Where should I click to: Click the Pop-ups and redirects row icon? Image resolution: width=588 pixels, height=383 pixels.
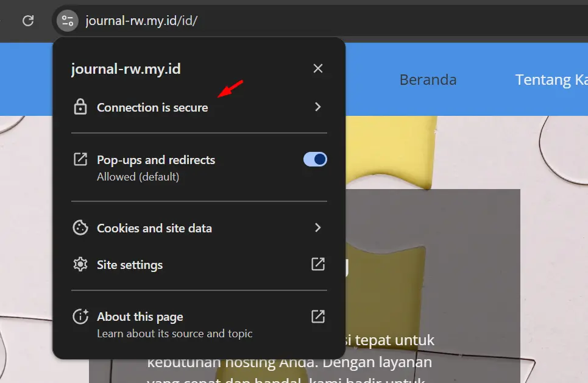pos(80,160)
